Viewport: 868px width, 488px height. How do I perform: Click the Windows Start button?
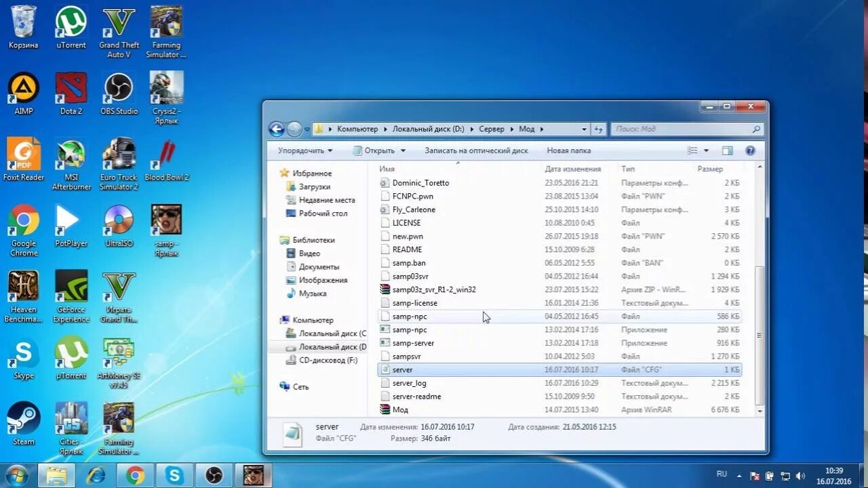(x=16, y=475)
